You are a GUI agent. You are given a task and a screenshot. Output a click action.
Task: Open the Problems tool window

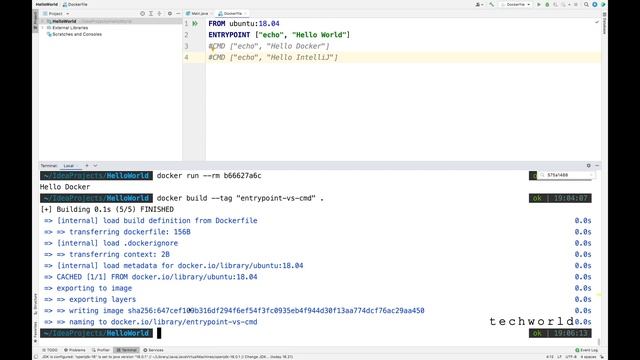tap(75, 350)
